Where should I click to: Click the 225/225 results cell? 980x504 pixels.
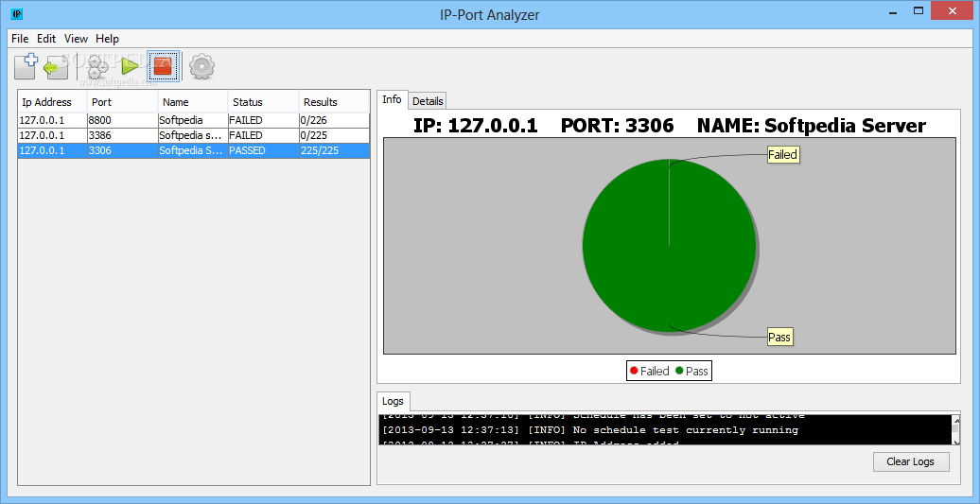click(x=334, y=151)
